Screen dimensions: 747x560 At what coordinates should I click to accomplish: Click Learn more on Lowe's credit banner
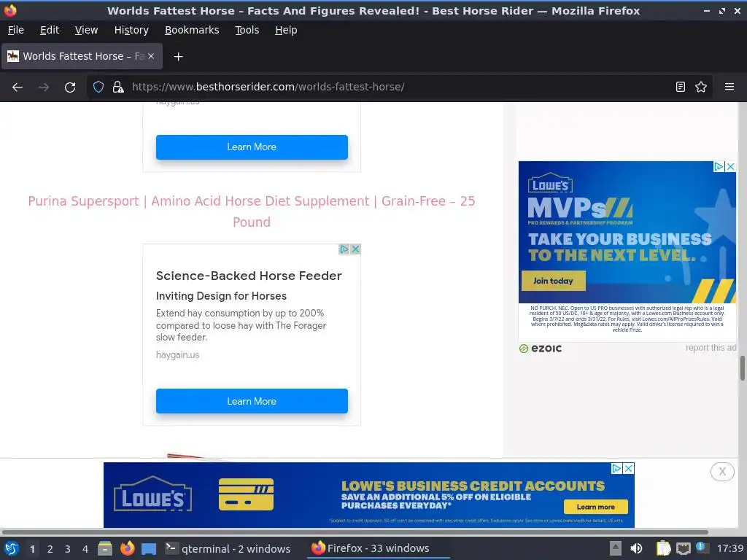[595, 507]
